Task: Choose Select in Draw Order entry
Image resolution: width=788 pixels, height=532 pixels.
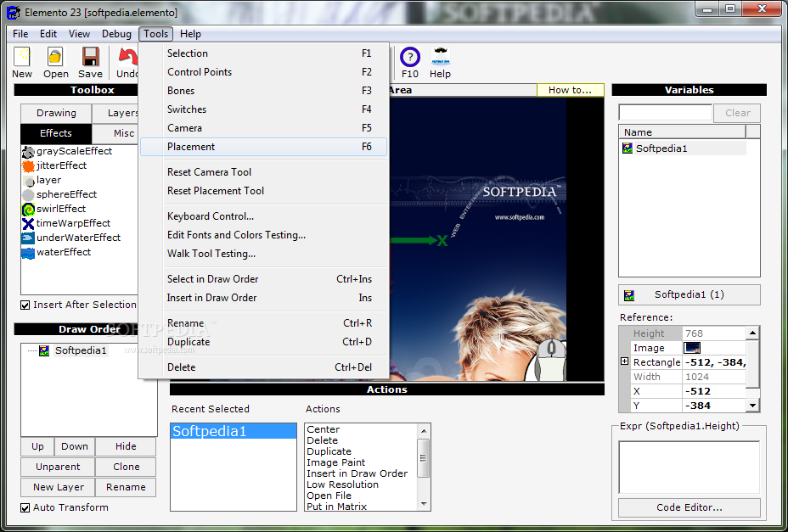Action: tap(263, 279)
